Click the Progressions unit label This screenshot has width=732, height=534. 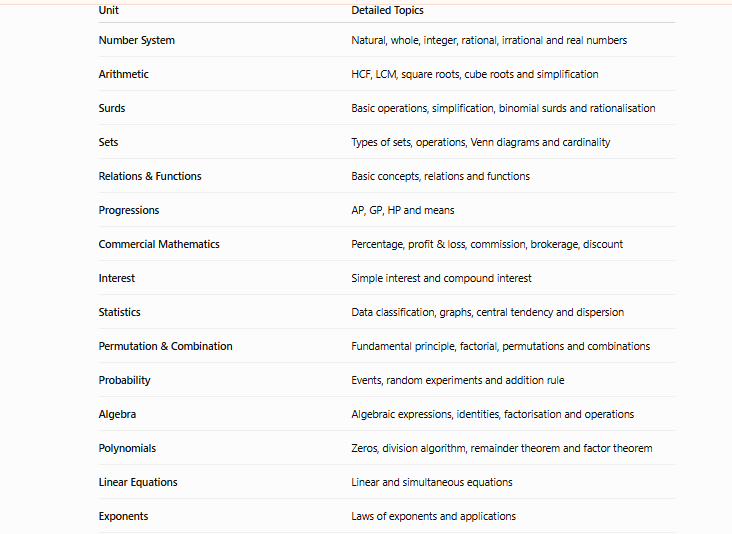pyautogui.click(x=128, y=211)
